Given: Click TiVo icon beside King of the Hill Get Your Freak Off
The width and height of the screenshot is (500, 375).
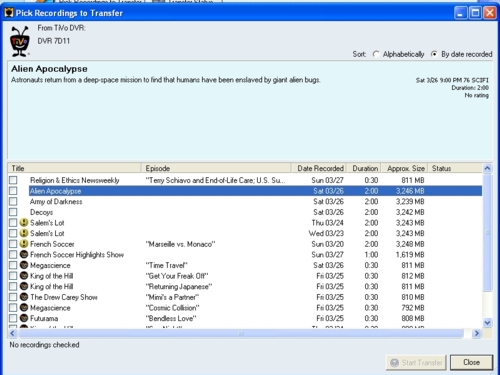Looking at the screenshot, I should coord(24,276).
